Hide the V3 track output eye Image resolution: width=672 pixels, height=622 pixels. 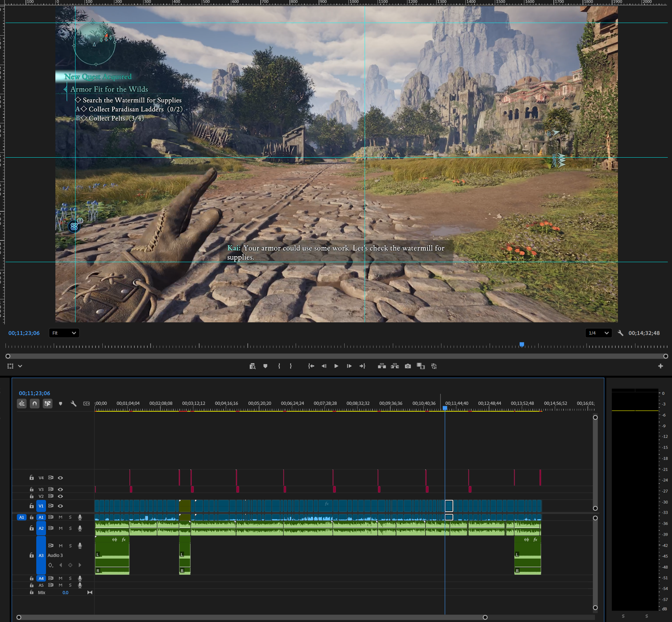[x=60, y=489]
